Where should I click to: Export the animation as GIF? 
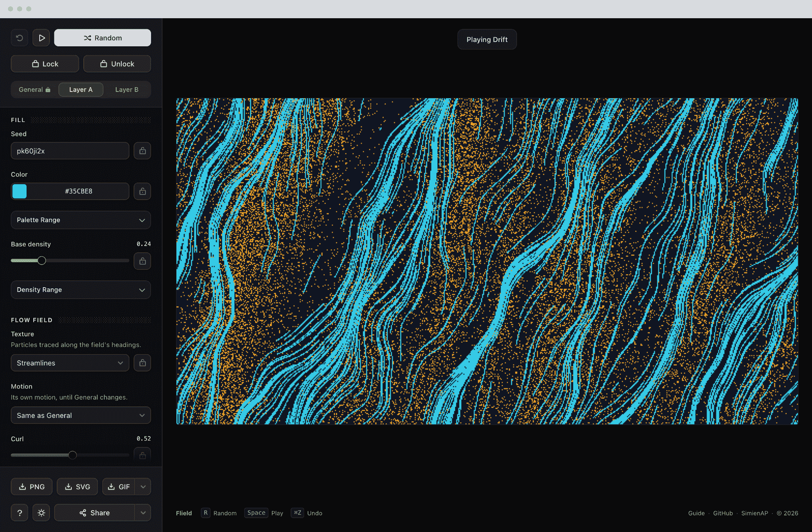coord(119,487)
